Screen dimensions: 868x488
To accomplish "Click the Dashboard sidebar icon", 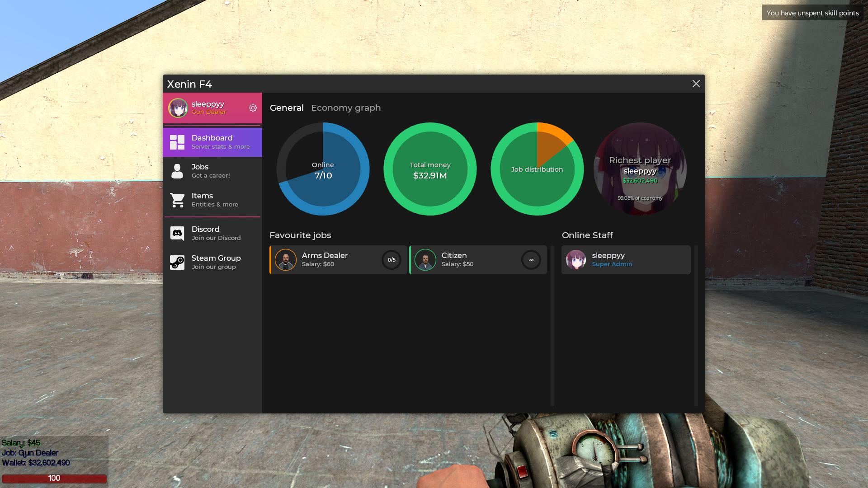I will (177, 141).
